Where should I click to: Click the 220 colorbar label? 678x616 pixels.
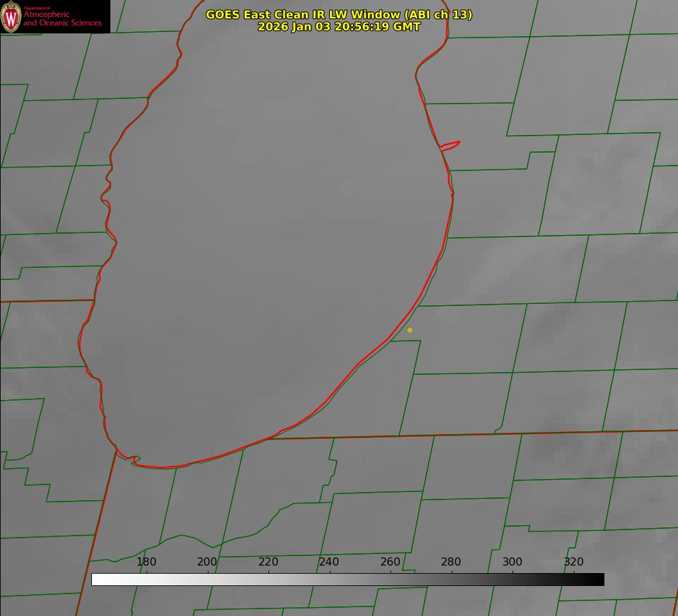pyautogui.click(x=268, y=561)
